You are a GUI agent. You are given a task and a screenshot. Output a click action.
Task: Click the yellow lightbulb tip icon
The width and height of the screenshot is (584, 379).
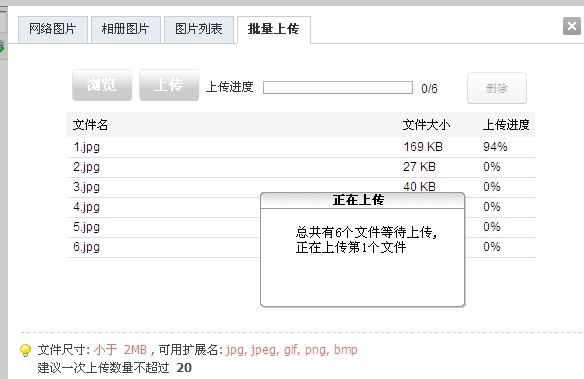coord(25,350)
